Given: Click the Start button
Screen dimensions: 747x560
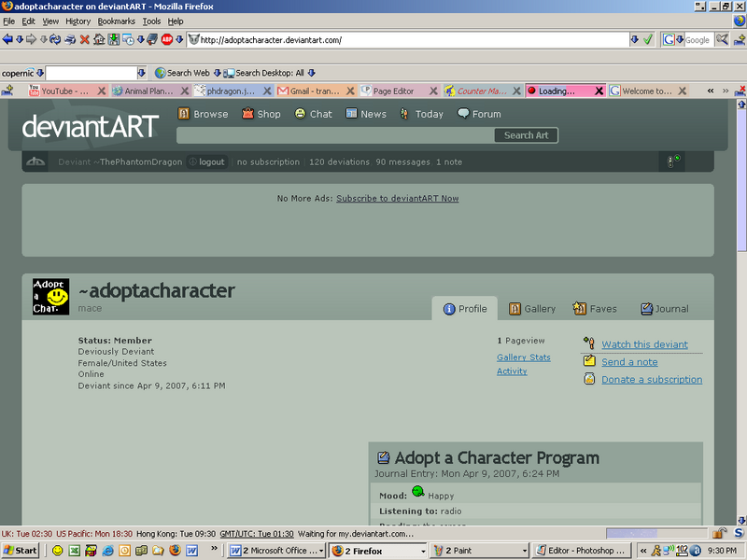Looking at the screenshot, I should (20, 551).
